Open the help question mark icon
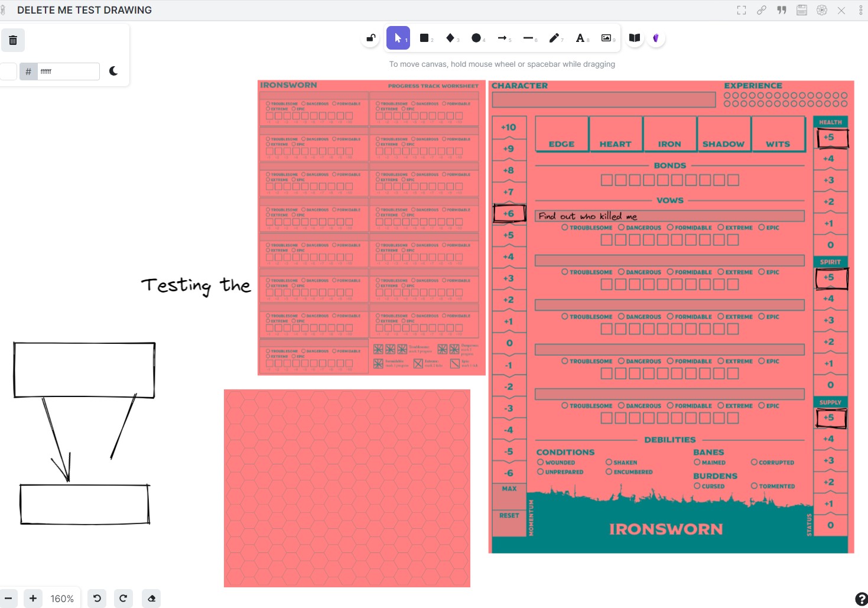Screen dimensions: 868x608 click(x=862, y=599)
